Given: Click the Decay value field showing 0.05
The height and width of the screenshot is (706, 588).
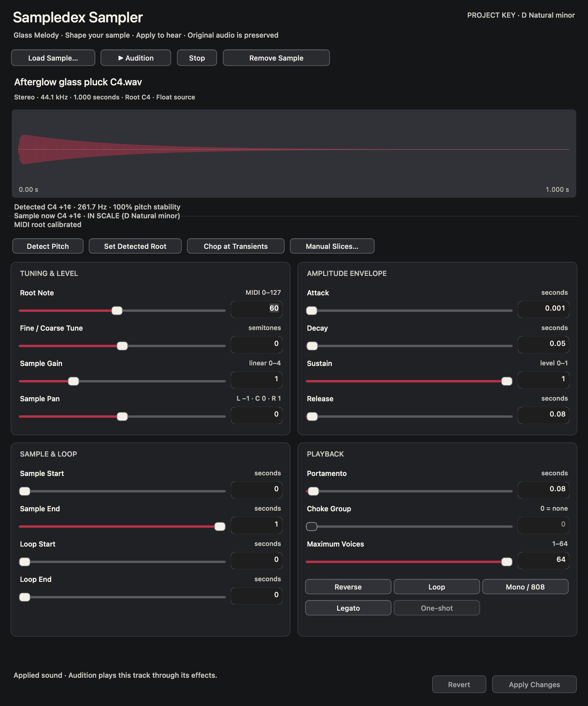Looking at the screenshot, I should [x=543, y=344].
